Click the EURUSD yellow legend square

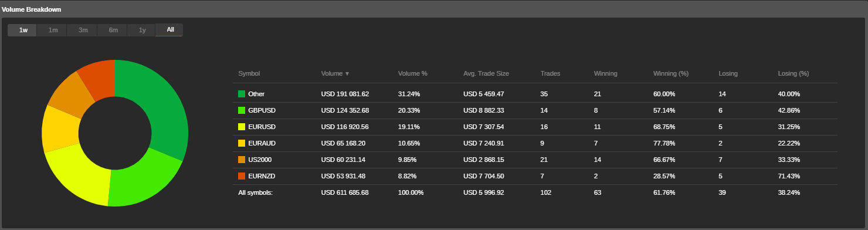pyautogui.click(x=242, y=127)
